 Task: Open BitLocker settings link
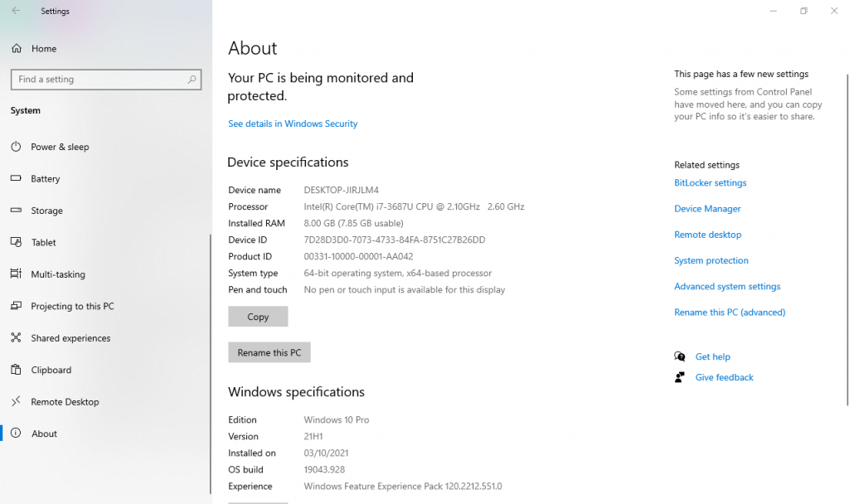[x=710, y=183]
